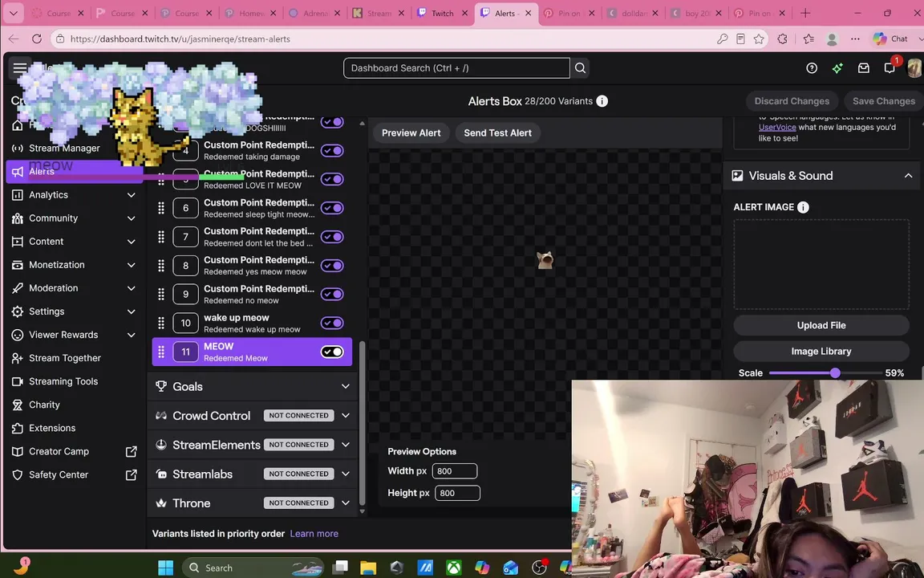Viewport: 924px width, 578px height.
Task: Click the browser back arrow
Action: point(14,39)
